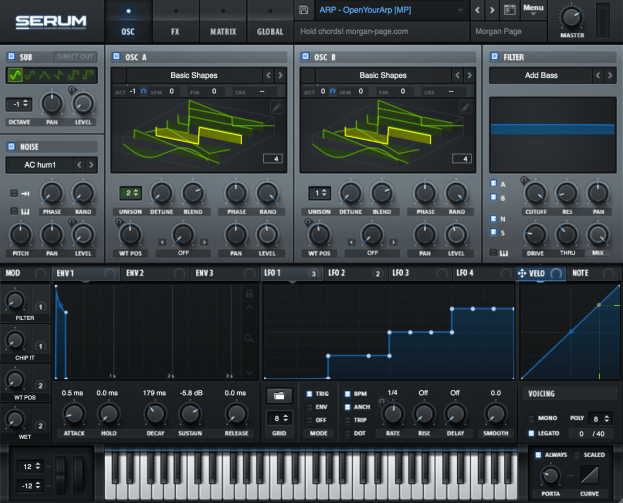
Task: Open the LFO 1 shape folder icon
Action: (279, 396)
